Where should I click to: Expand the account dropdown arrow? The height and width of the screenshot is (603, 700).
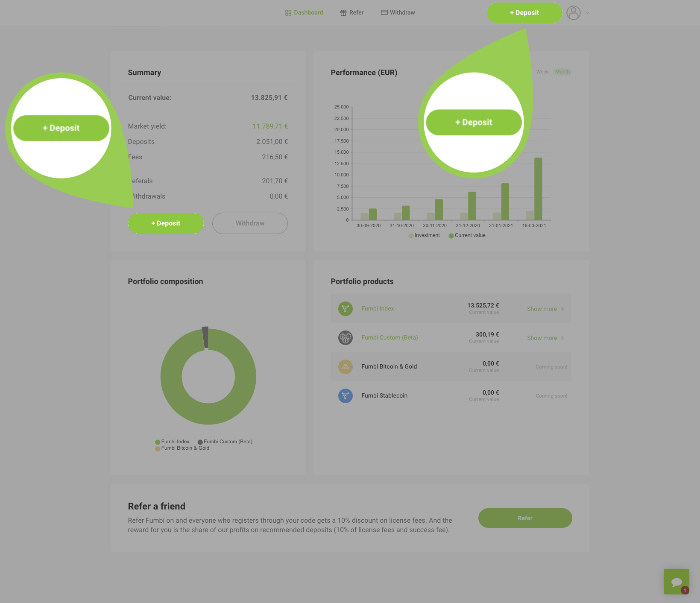pyautogui.click(x=588, y=13)
